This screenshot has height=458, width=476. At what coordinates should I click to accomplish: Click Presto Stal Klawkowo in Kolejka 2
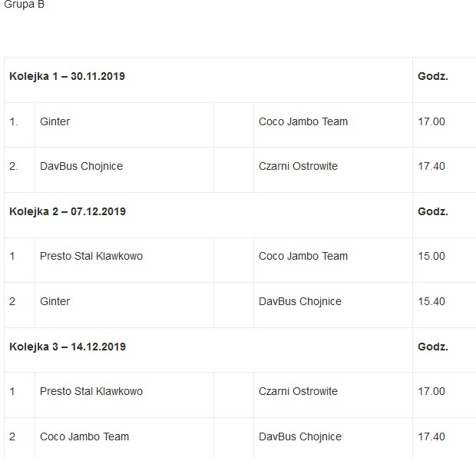(91, 256)
